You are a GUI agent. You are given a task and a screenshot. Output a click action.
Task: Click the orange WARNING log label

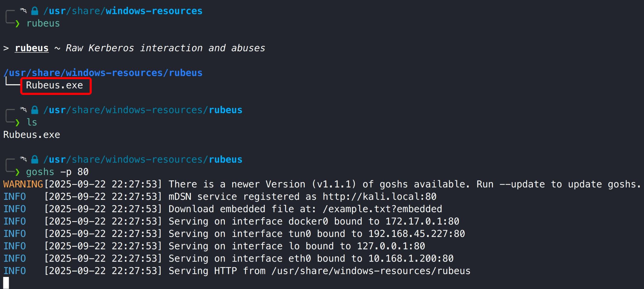[23, 184]
